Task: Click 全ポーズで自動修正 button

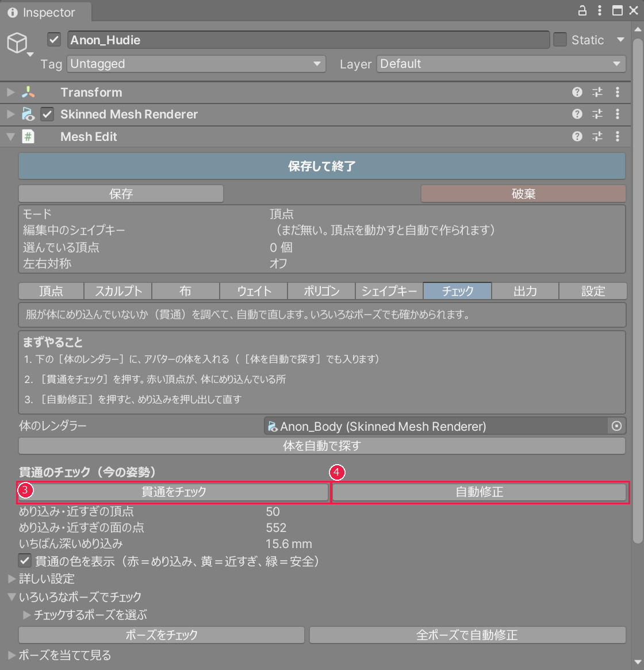Action: point(467,635)
